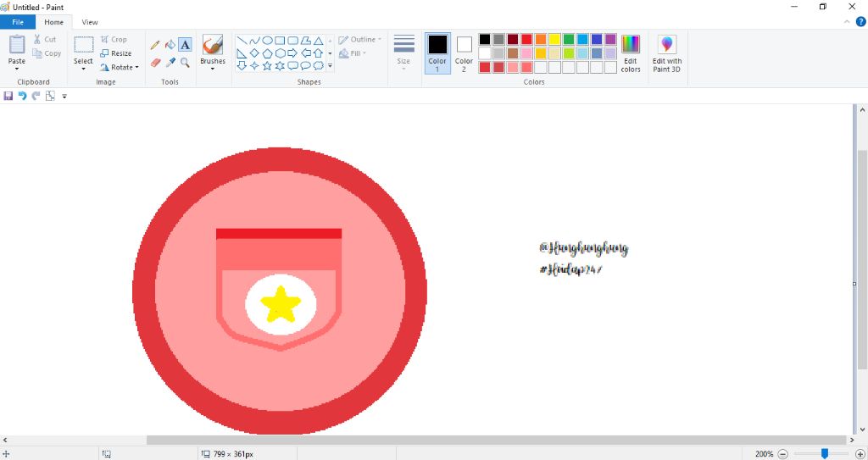The width and height of the screenshot is (868, 460).
Task: Pick the green color swatch
Action: click(569, 39)
